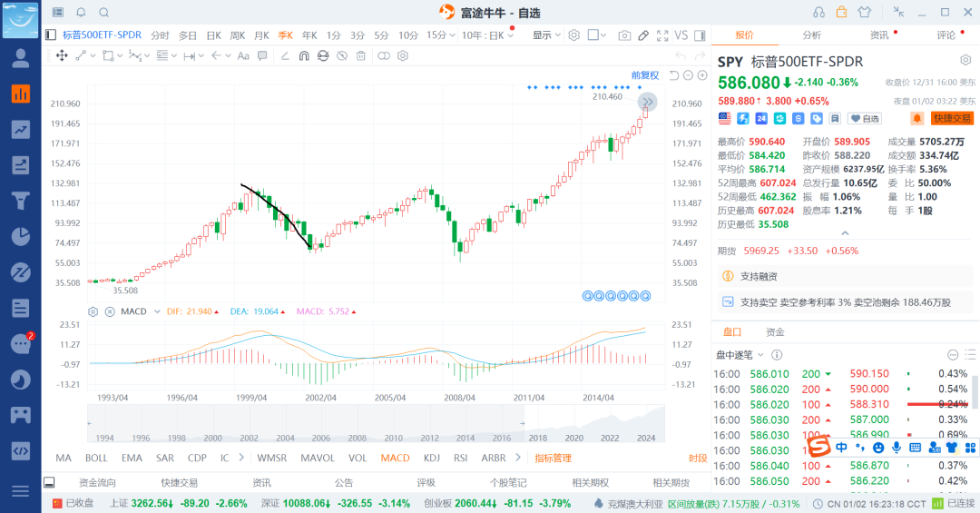Switch to the 分析 tab
Screen dimensions: 980x513
click(x=811, y=35)
